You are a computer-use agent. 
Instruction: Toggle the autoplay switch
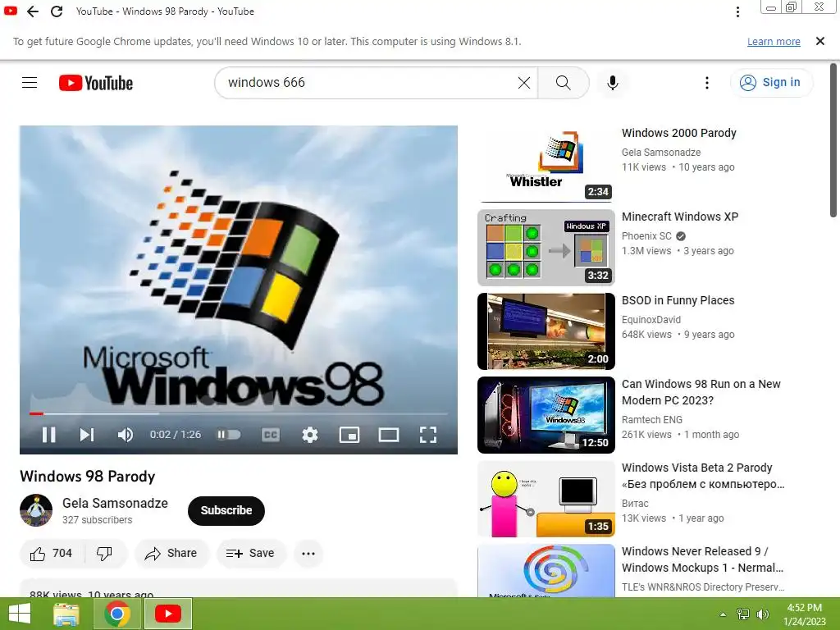tap(229, 435)
